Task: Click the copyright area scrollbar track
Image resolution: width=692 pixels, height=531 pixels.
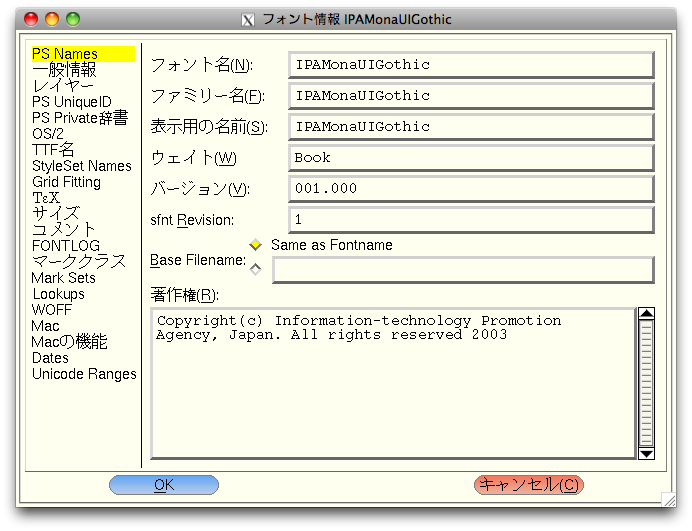Action: (x=647, y=384)
